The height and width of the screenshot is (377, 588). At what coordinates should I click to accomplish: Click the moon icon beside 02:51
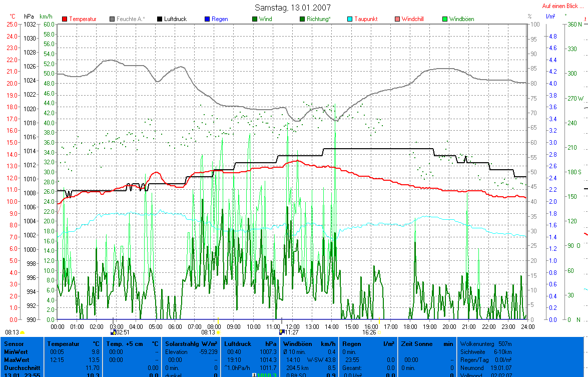coord(113,332)
